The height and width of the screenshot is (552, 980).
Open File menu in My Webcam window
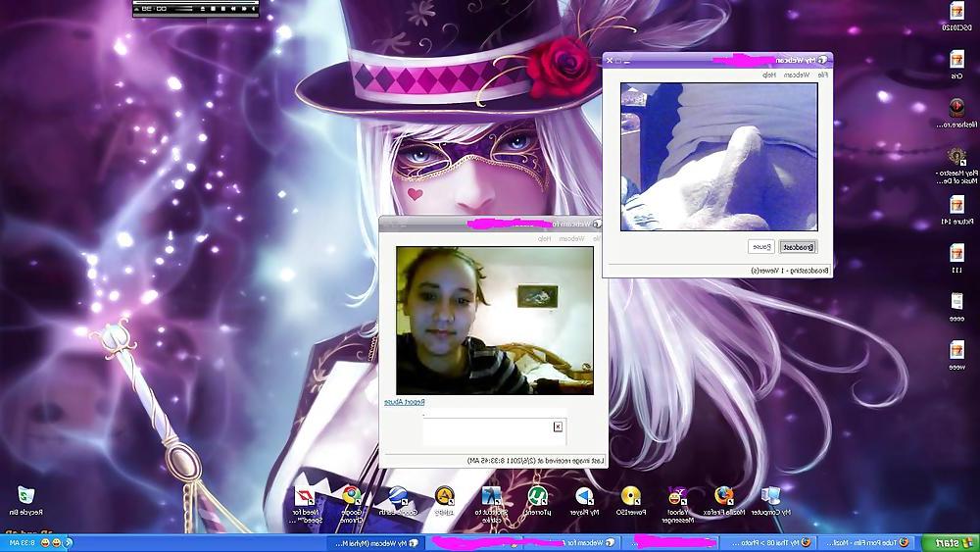823,75
